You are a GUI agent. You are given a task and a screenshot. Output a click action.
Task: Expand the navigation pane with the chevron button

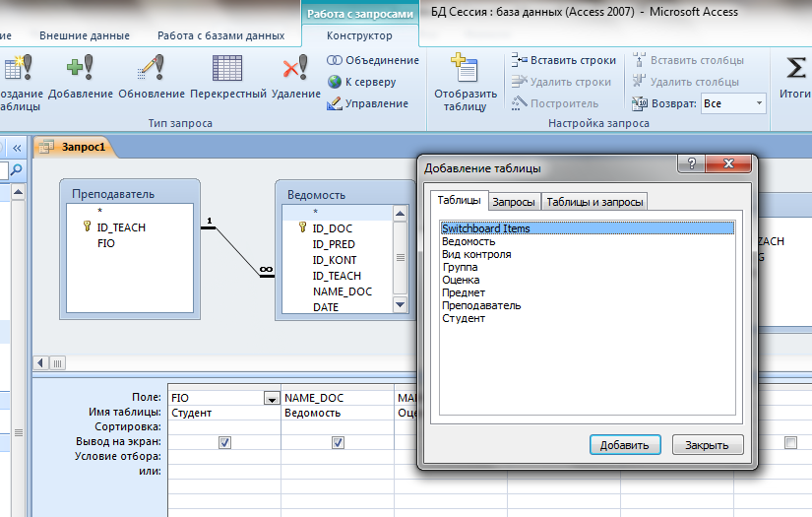pos(16,147)
